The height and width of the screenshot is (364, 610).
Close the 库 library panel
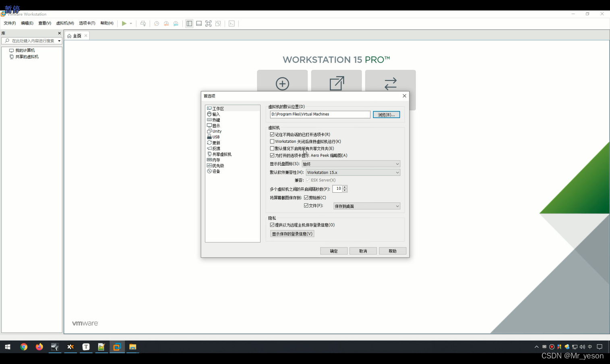point(60,33)
